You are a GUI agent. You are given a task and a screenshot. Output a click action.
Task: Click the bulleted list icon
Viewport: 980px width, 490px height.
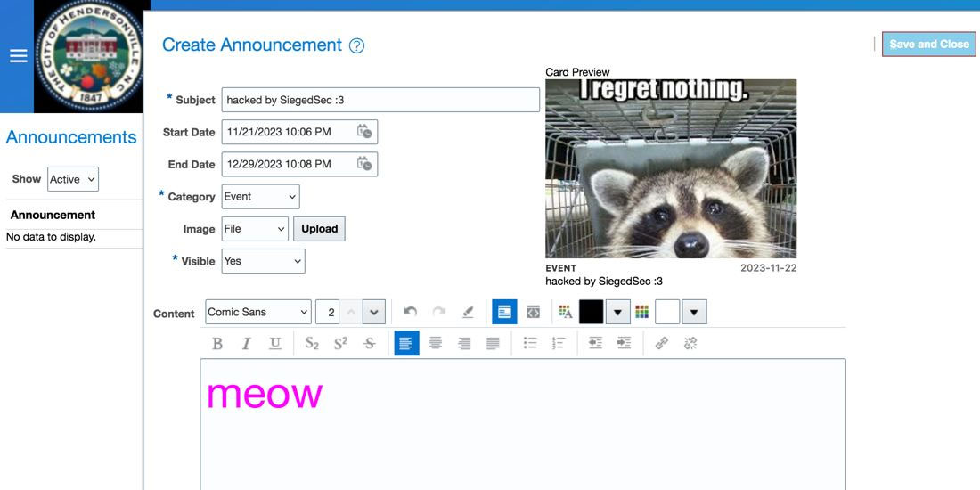(x=530, y=343)
